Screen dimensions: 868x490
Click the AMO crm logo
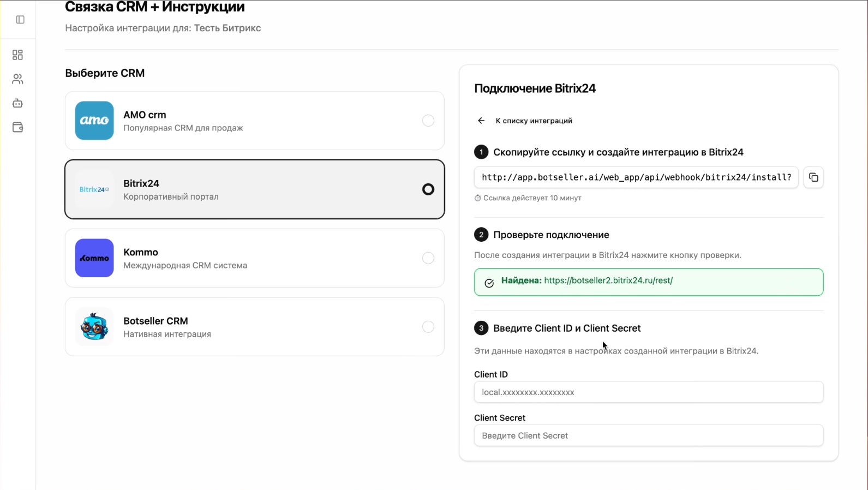pyautogui.click(x=94, y=121)
